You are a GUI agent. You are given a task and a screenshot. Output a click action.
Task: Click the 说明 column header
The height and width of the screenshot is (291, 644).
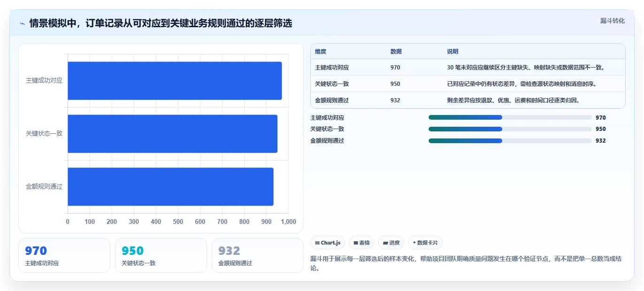click(453, 52)
